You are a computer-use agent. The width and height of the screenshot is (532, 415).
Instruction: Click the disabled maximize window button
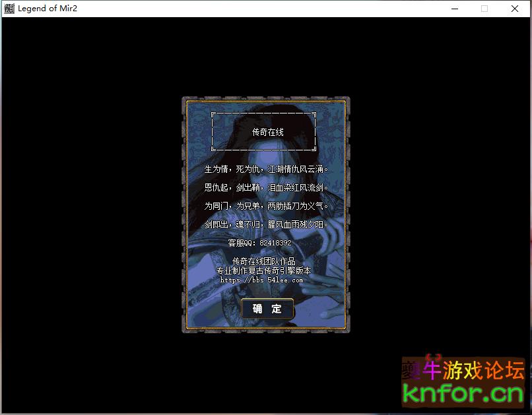[484, 9]
